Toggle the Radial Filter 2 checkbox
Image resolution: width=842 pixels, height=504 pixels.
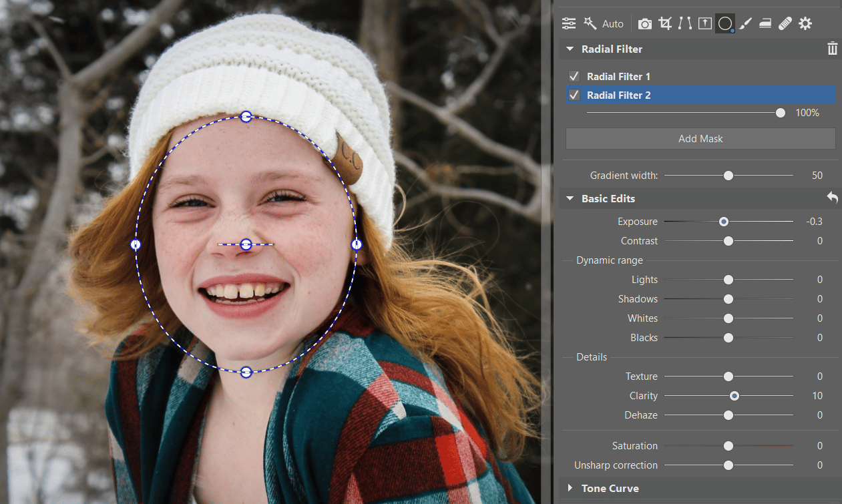574,95
